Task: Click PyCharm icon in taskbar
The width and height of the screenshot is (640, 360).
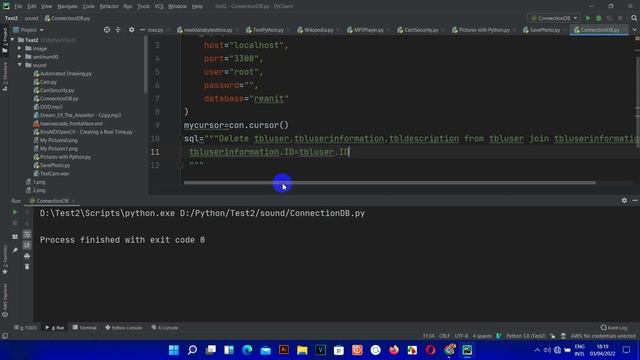Action: [467, 350]
